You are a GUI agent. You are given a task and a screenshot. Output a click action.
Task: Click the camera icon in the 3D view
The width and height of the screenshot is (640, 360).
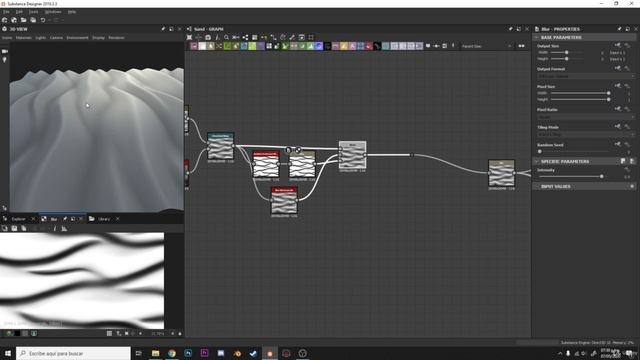click(x=5, y=51)
